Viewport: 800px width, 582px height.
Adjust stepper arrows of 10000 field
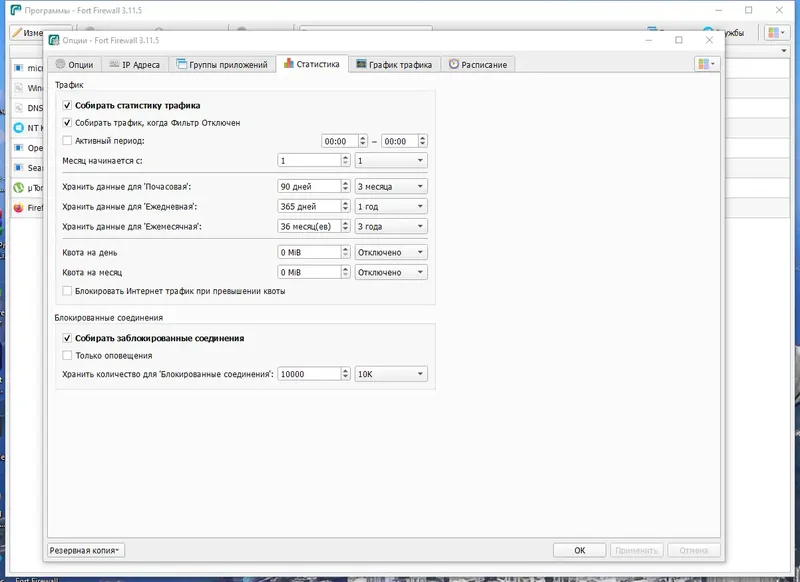pos(345,374)
